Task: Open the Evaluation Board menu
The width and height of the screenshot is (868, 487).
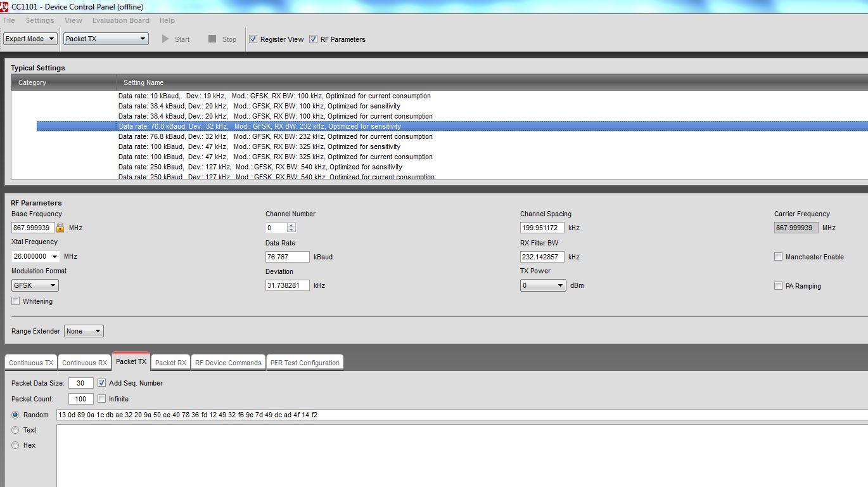Action: click(121, 20)
